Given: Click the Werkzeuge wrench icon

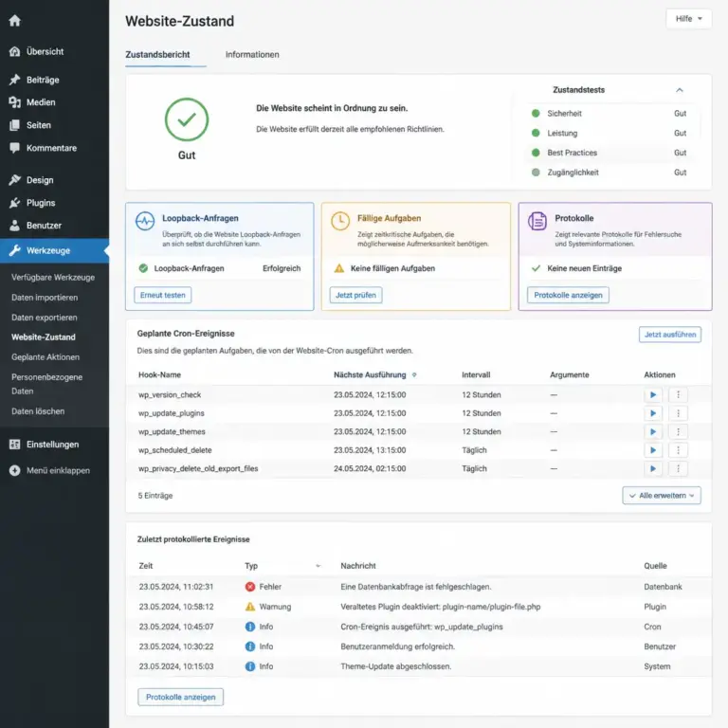Looking at the screenshot, I should 15,250.
